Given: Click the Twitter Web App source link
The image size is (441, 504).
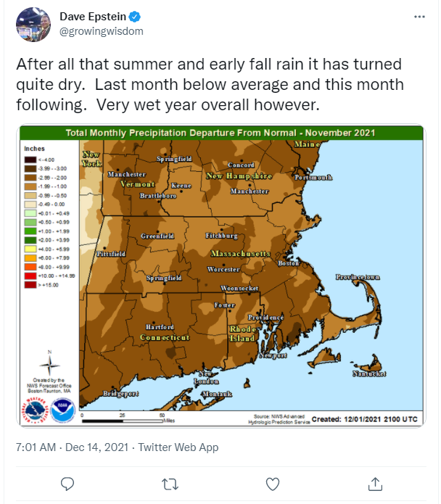Looking at the screenshot, I should (178, 447).
